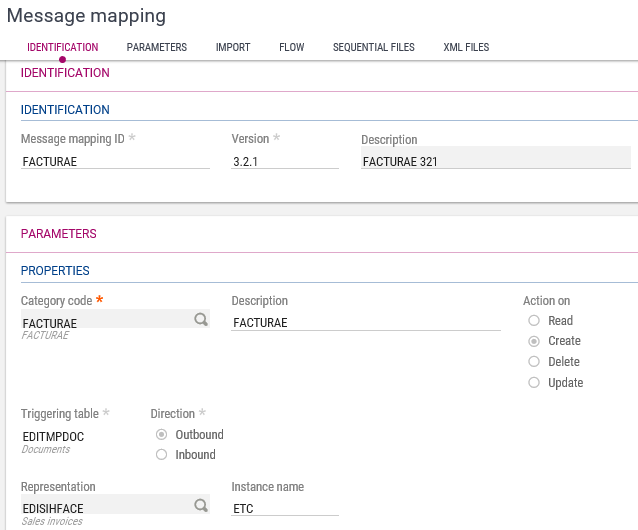Open the Flow tab
The width and height of the screenshot is (638, 530).
point(291,47)
